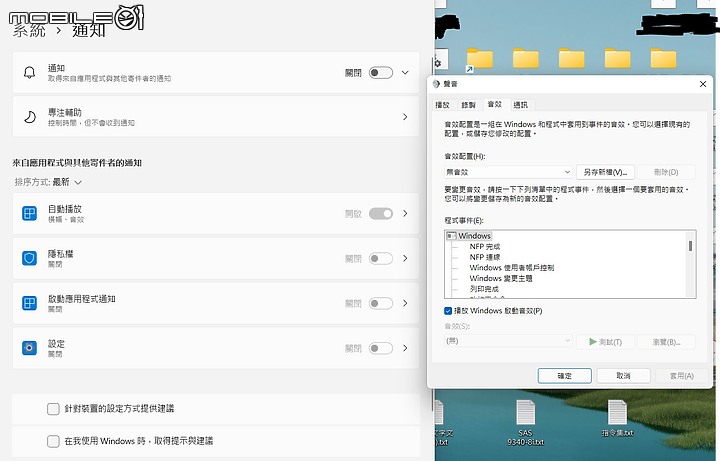720x461 pixels.
Task: Open the 音效(S) dropdown showing (無)
Action: click(508, 341)
